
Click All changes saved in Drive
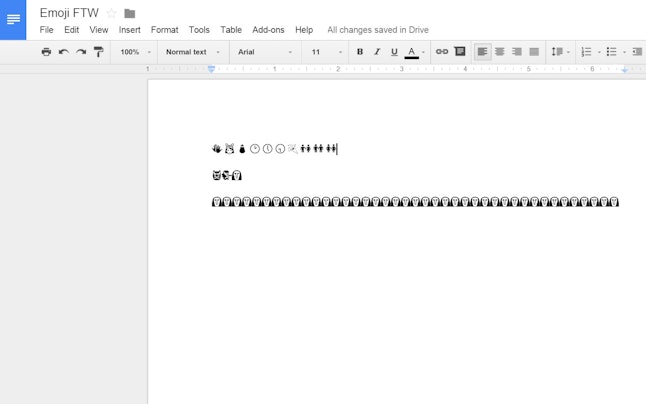pos(378,30)
